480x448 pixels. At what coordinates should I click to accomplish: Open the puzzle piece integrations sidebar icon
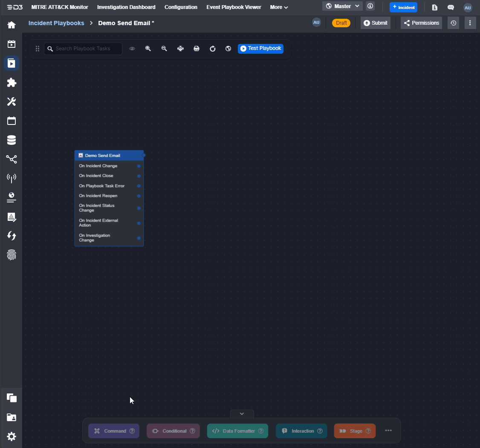click(x=12, y=82)
